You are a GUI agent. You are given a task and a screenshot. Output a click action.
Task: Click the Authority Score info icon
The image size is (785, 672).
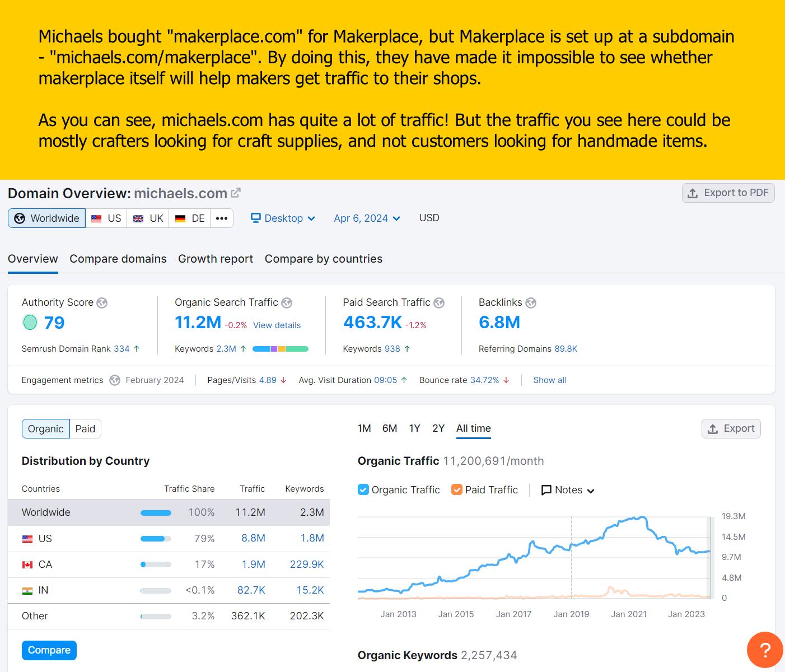[x=102, y=302]
